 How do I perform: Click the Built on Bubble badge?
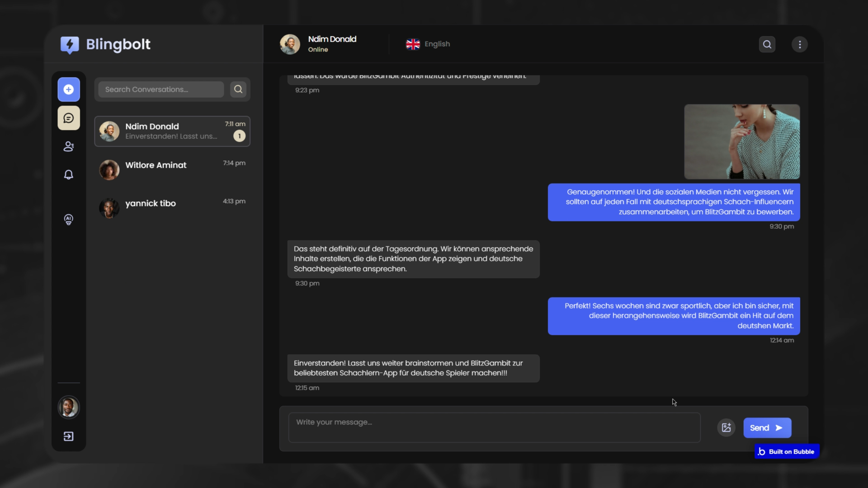click(x=787, y=451)
